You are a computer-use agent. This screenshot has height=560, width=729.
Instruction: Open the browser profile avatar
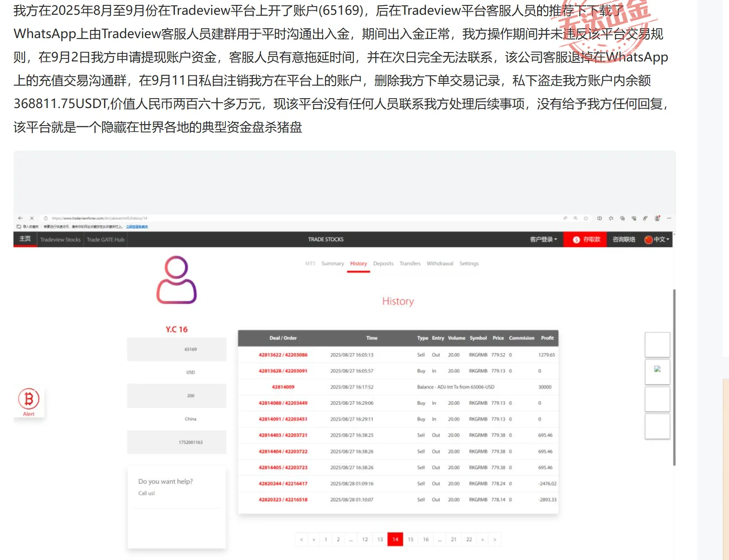(657, 218)
